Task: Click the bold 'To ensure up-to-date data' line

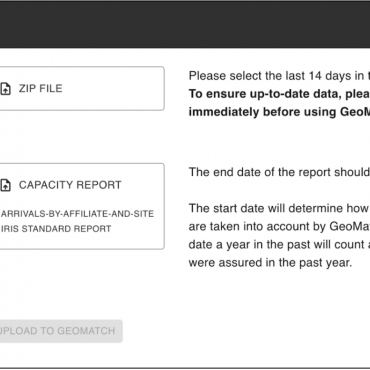Action: pos(279,94)
